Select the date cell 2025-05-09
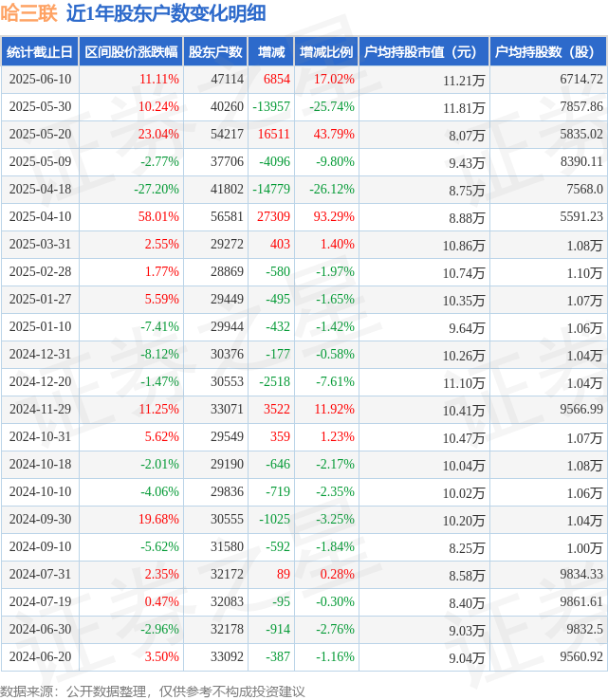The width and height of the screenshot is (608, 700). (x=40, y=161)
